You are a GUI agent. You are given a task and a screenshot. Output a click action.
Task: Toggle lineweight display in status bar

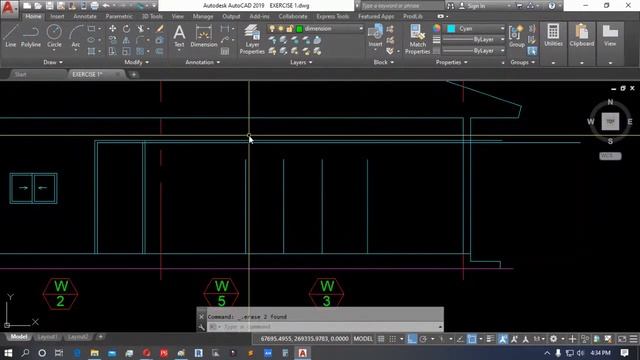click(x=490, y=339)
